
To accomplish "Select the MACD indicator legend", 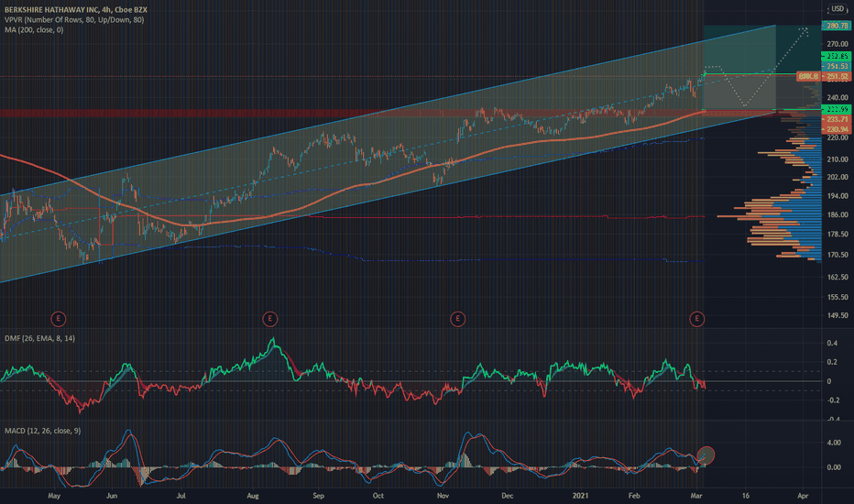I will (x=42, y=431).
